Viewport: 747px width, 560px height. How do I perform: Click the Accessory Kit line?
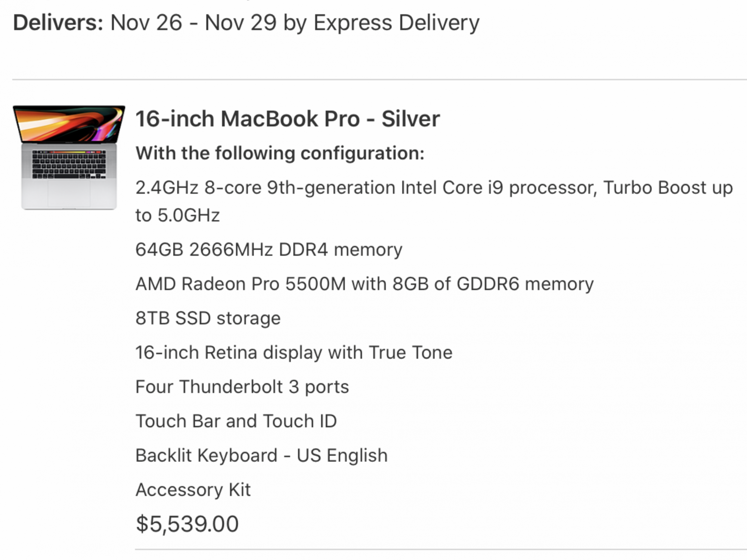point(193,490)
